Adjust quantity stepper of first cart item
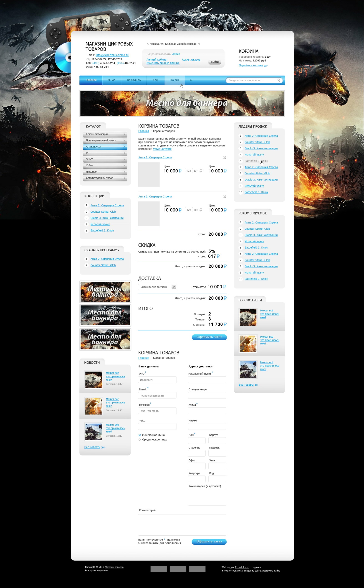 [x=201, y=171]
